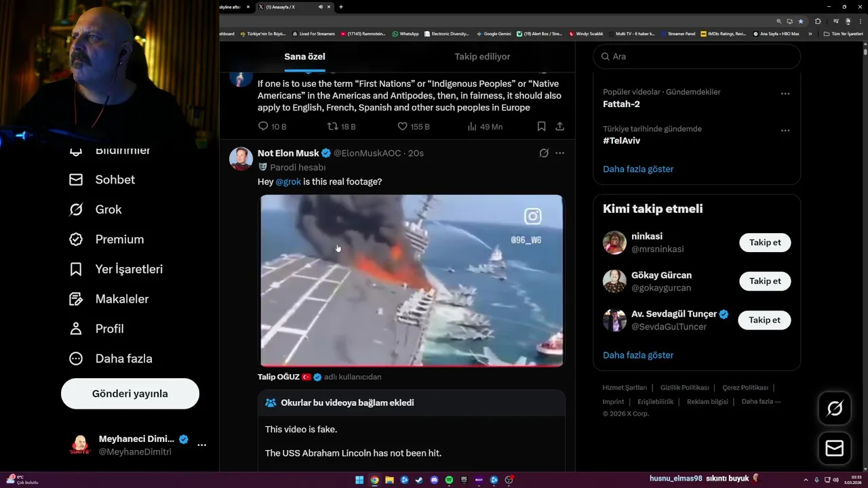Open floating Grok button

[x=835, y=408]
